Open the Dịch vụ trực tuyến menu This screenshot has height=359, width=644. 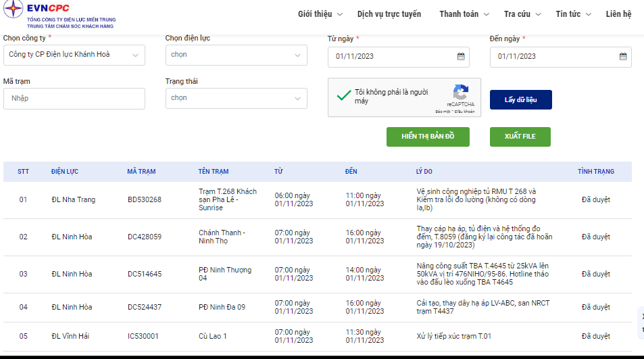pyautogui.click(x=389, y=14)
